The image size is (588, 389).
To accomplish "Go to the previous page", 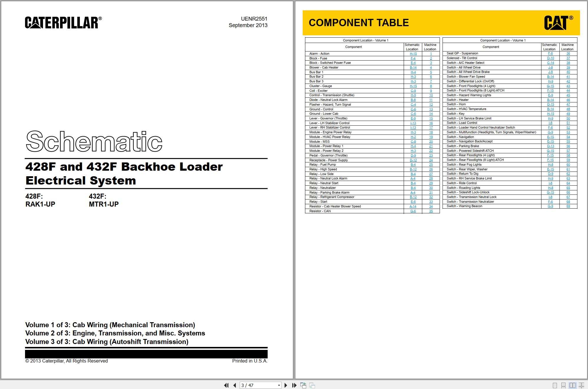I will [235, 385].
